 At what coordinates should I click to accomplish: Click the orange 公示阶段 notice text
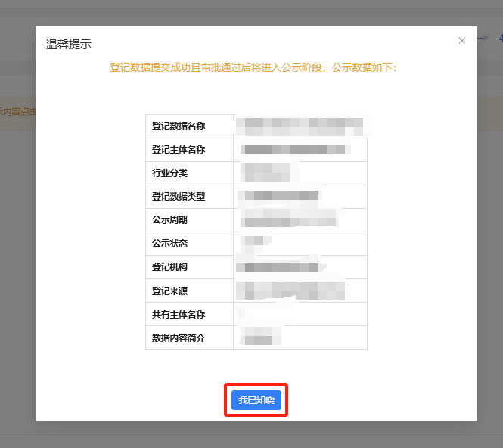pyautogui.click(x=253, y=67)
